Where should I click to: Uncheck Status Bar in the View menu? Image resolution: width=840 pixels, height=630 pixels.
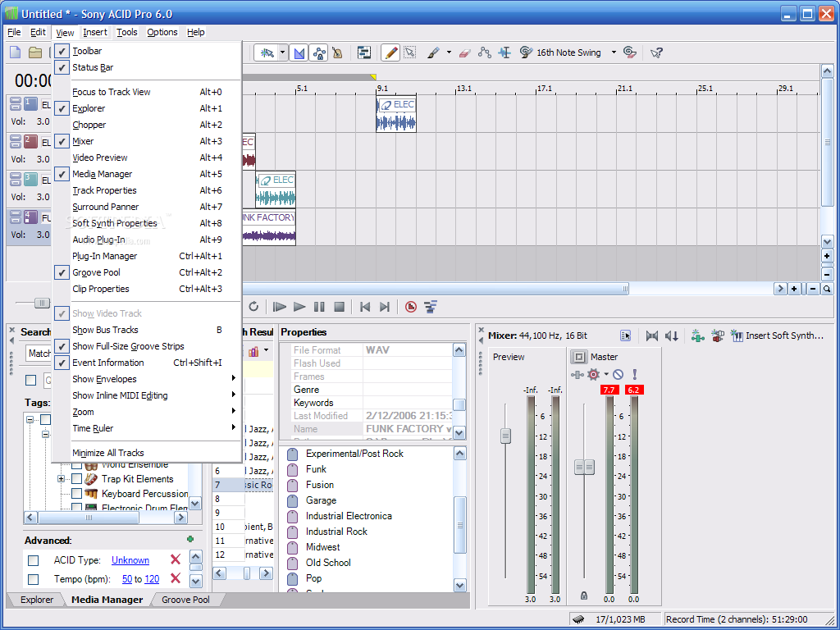click(x=146, y=67)
